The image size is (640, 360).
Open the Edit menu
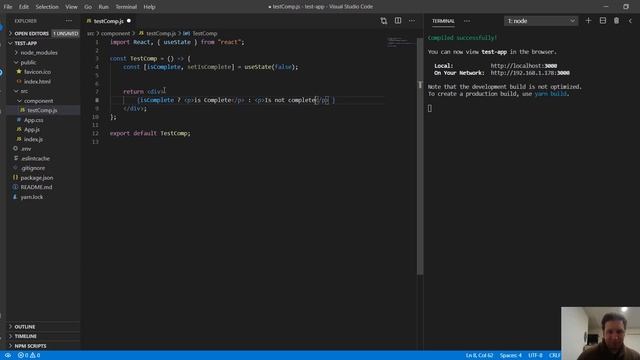pos(24,7)
